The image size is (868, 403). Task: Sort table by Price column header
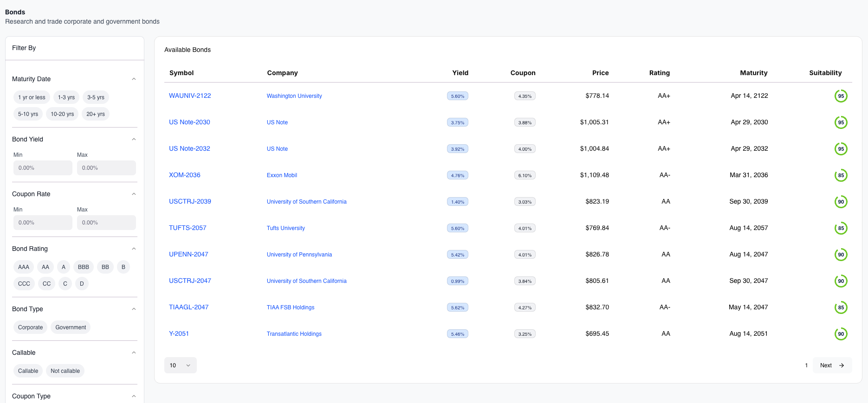(x=600, y=73)
